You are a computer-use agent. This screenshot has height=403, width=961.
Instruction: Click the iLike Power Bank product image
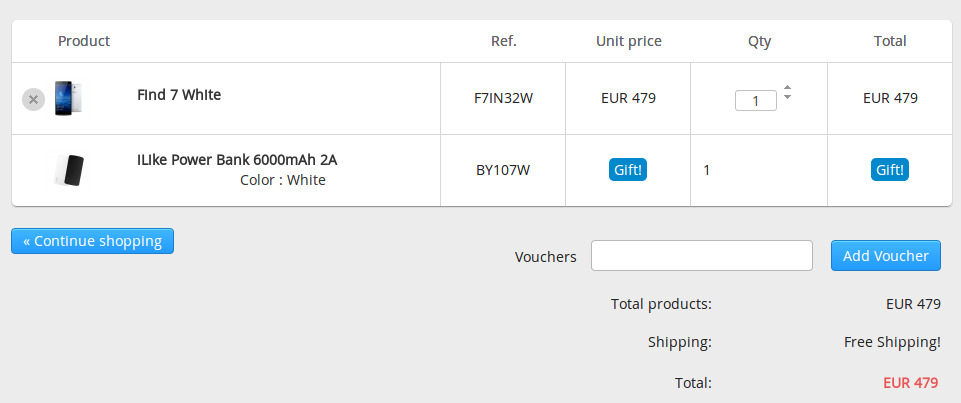point(69,170)
